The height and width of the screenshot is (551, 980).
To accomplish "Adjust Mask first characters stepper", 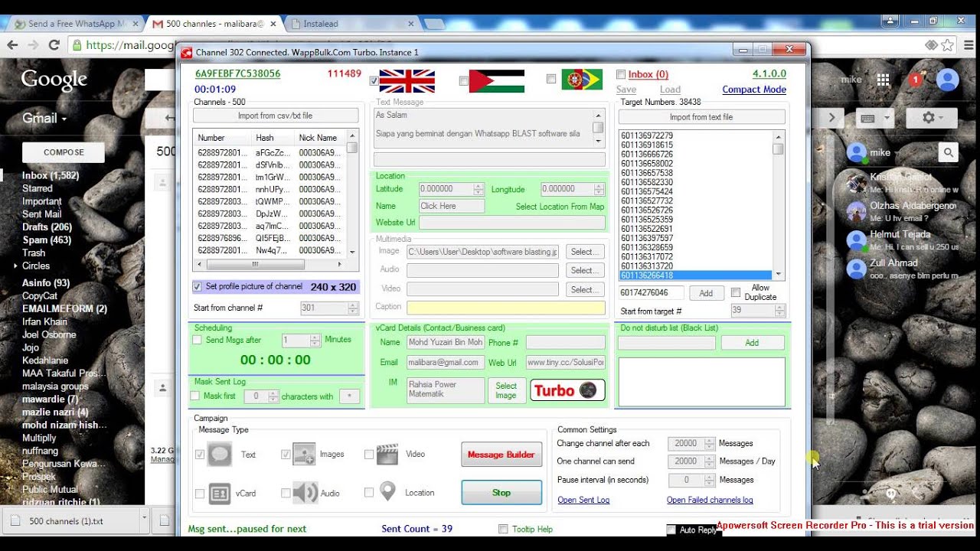I will pos(274,396).
